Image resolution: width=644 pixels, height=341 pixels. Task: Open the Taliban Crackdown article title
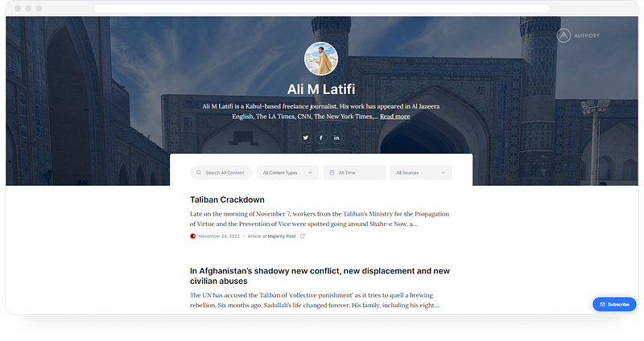[227, 199]
